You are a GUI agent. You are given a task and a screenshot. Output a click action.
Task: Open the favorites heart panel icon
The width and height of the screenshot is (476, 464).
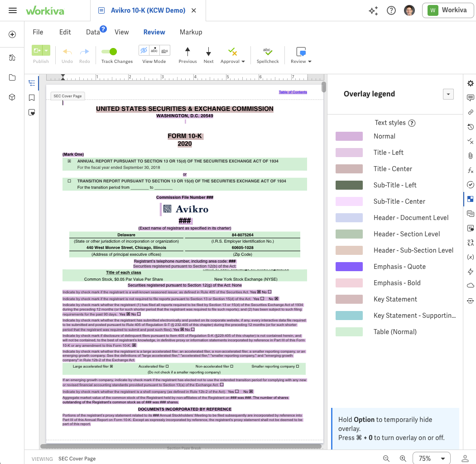[x=32, y=112]
